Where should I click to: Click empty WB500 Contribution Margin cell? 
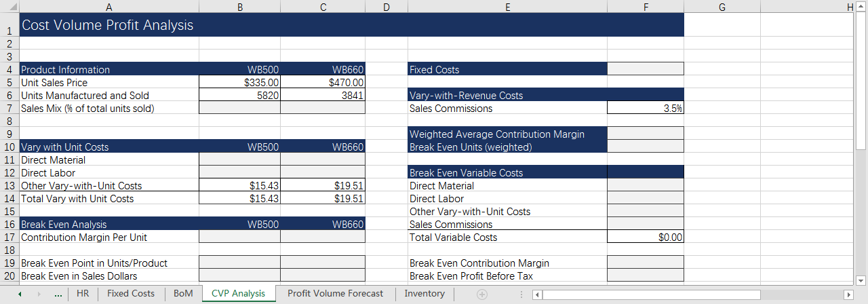(239, 237)
